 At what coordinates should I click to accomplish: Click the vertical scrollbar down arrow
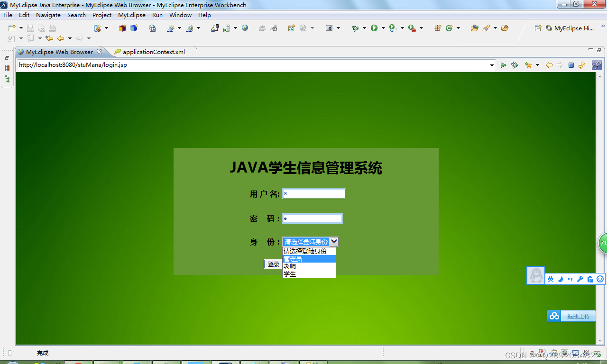coord(600,341)
